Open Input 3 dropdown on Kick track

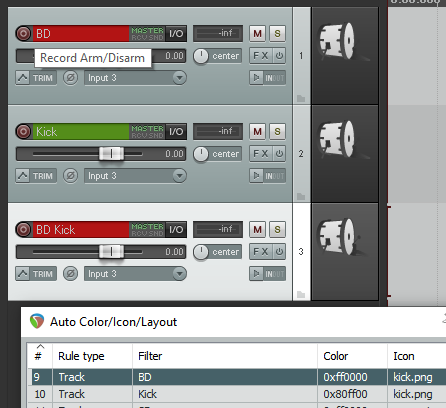tap(135, 176)
